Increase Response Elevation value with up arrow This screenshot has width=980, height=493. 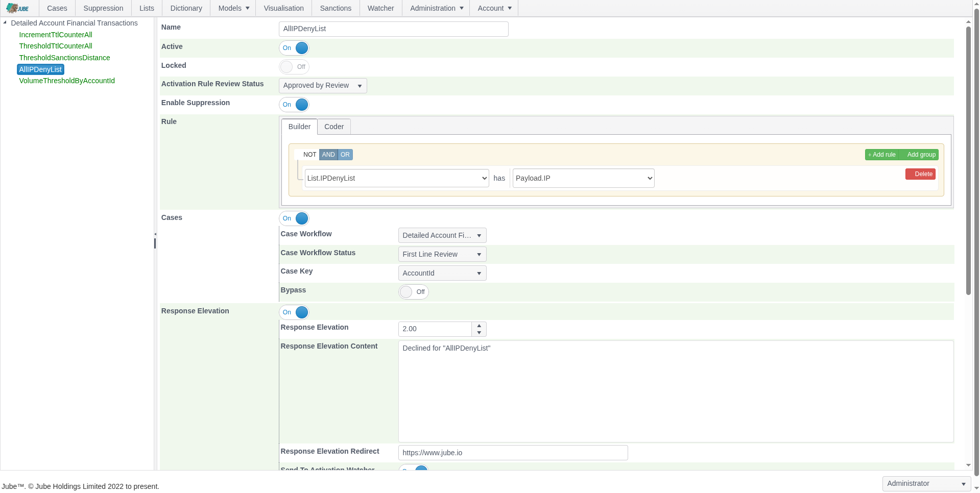(x=479, y=326)
